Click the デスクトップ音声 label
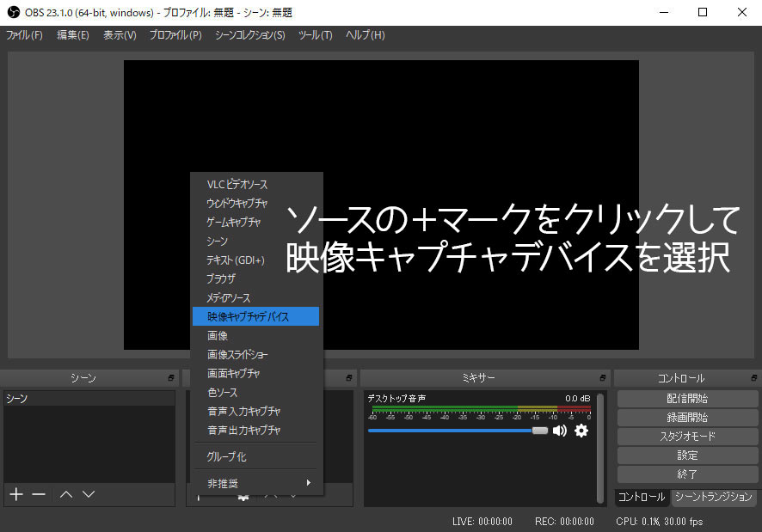 [x=396, y=399]
